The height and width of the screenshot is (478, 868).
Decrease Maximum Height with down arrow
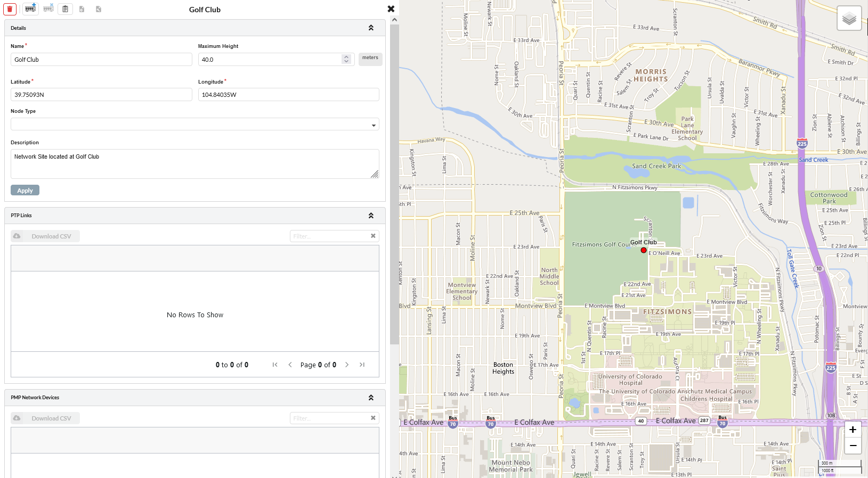point(346,62)
